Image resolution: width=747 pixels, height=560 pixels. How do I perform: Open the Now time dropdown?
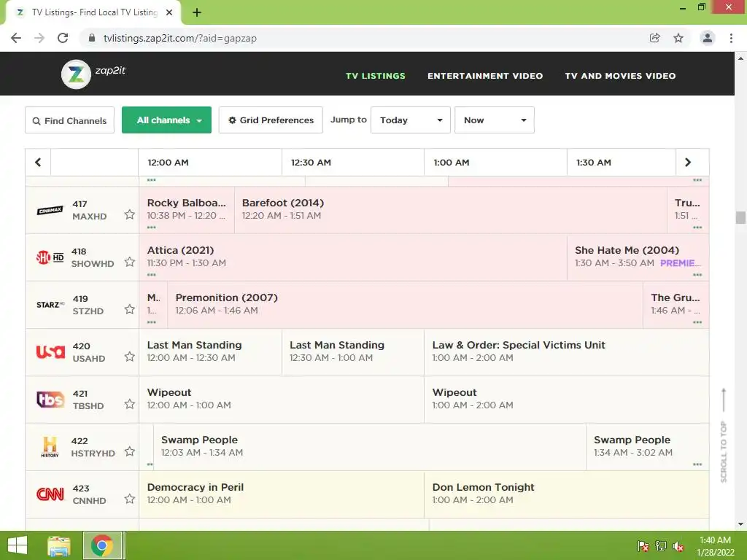point(495,120)
